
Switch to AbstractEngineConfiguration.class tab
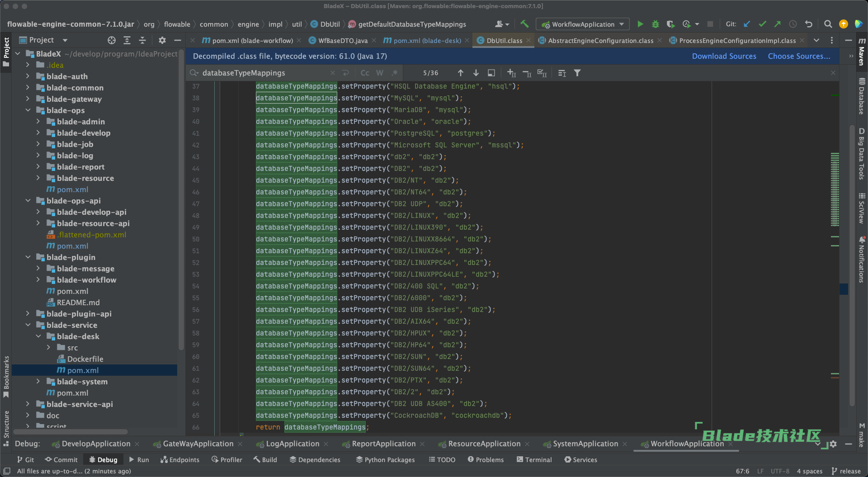pyautogui.click(x=600, y=41)
